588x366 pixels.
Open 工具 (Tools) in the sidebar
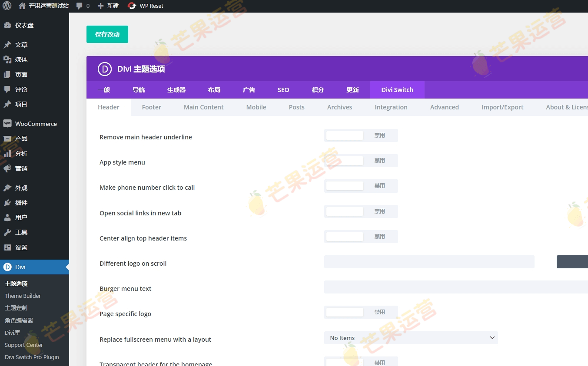pyautogui.click(x=20, y=232)
